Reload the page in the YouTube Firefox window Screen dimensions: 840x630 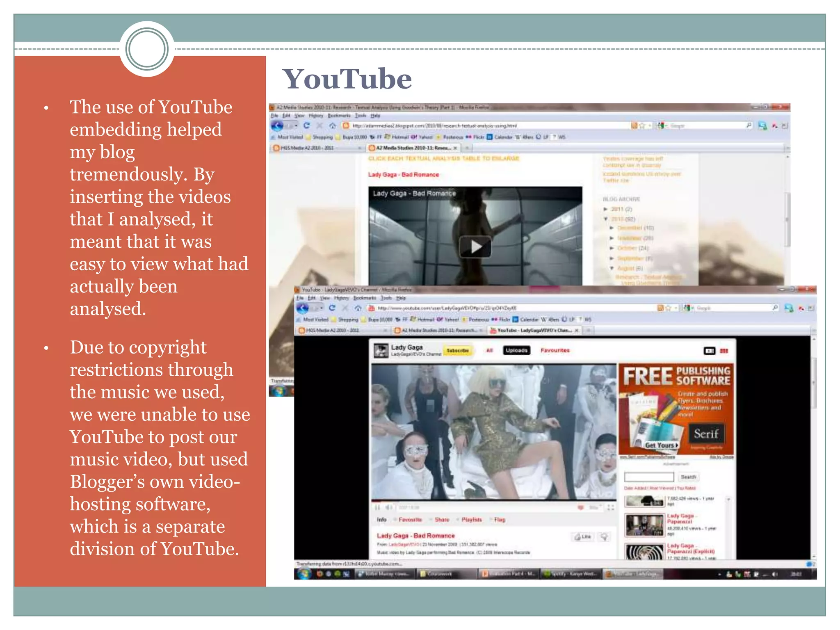point(332,308)
